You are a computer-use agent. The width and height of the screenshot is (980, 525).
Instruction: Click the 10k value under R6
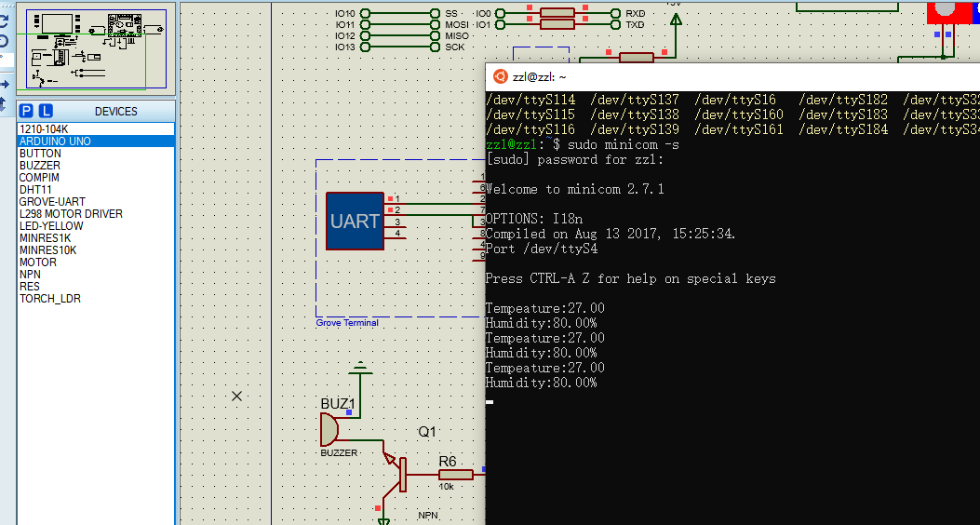(x=446, y=486)
